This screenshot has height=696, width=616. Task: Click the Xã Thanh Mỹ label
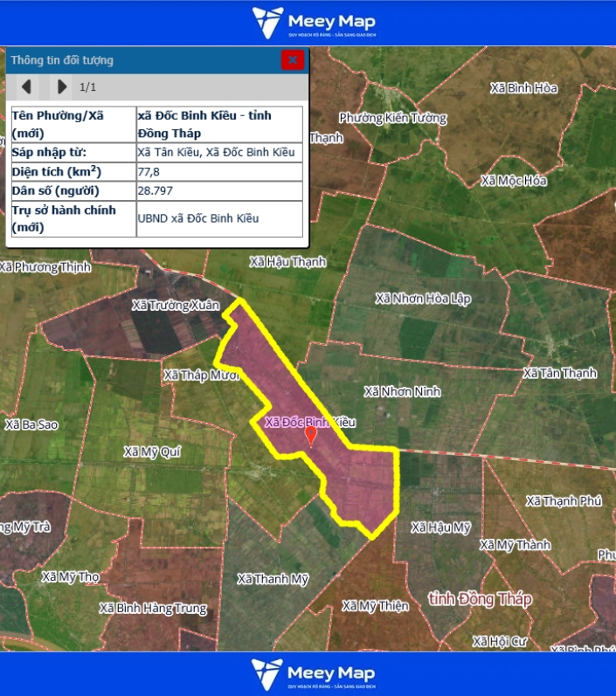(273, 579)
